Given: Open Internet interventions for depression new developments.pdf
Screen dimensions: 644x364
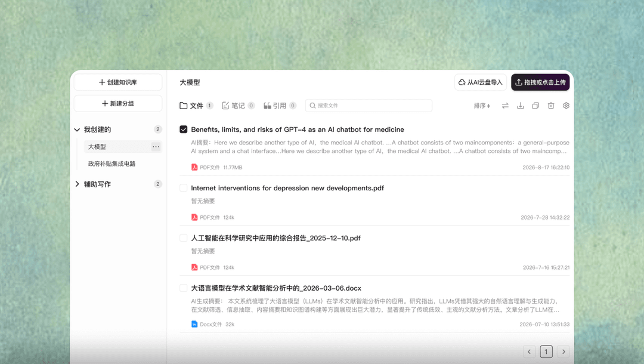Looking at the screenshot, I should click(287, 188).
